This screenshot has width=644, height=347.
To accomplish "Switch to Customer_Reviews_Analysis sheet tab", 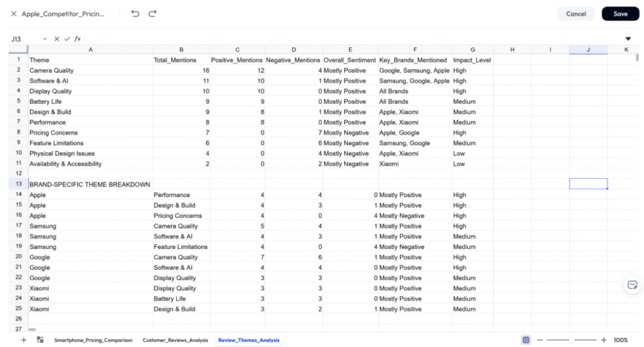I will (175, 340).
